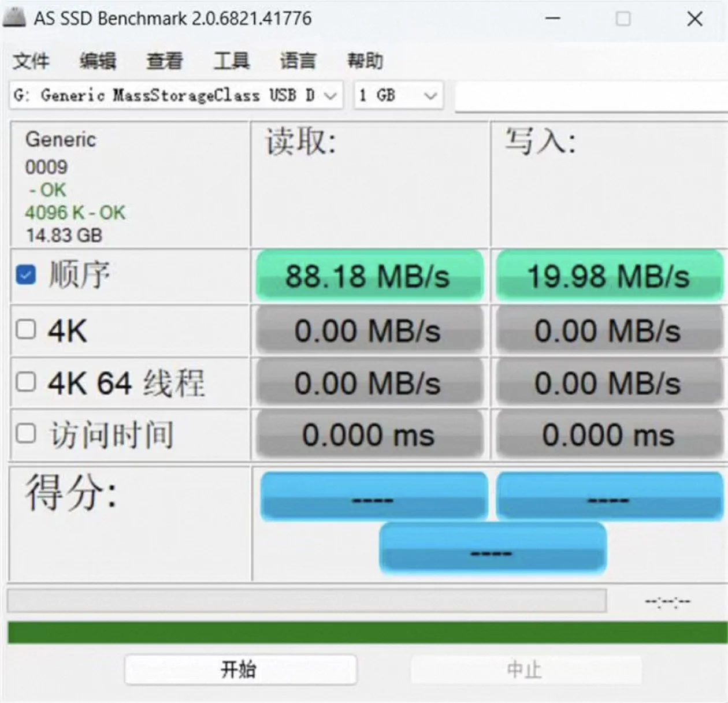Click the --:--:-- elapsed time text
The width and height of the screenshot is (728, 703).
(668, 601)
